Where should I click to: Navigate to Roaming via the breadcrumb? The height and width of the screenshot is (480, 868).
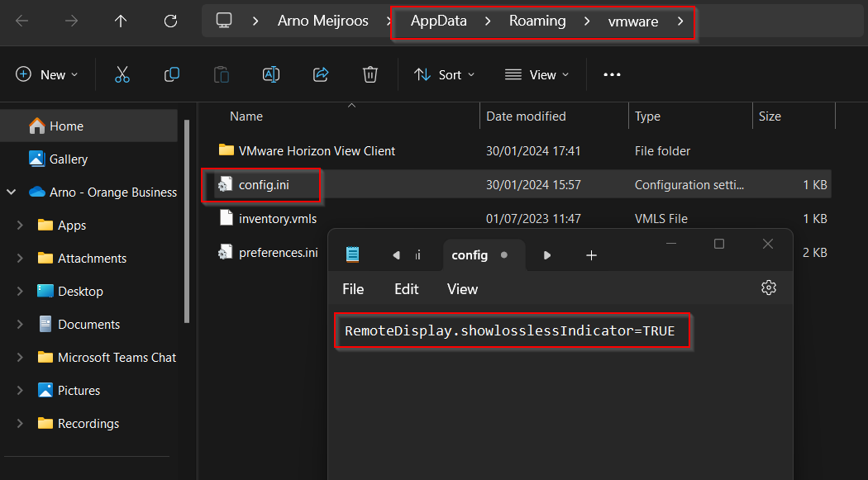coord(538,21)
